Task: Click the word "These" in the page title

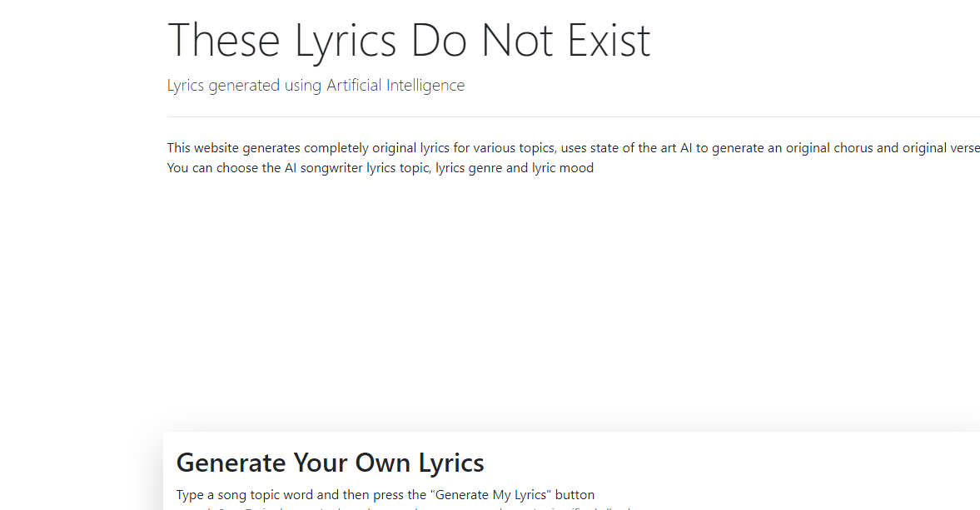Action: click(224, 41)
